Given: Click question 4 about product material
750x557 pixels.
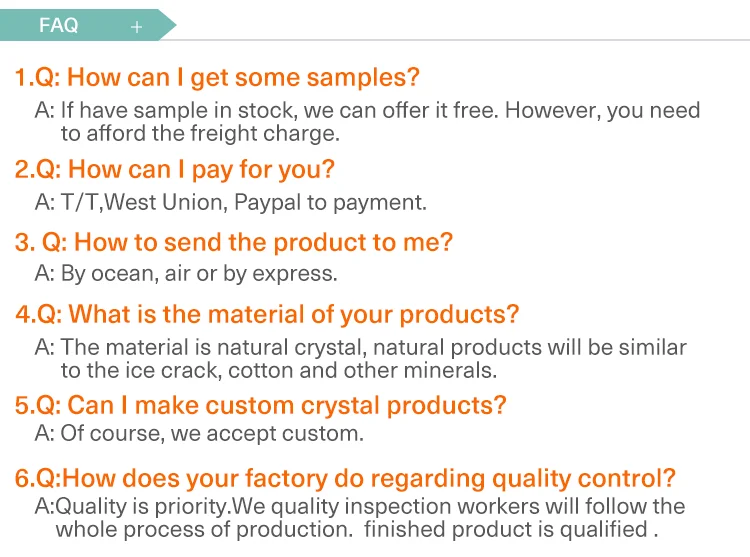Looking at the screenshot, I should tap(267, 314).
